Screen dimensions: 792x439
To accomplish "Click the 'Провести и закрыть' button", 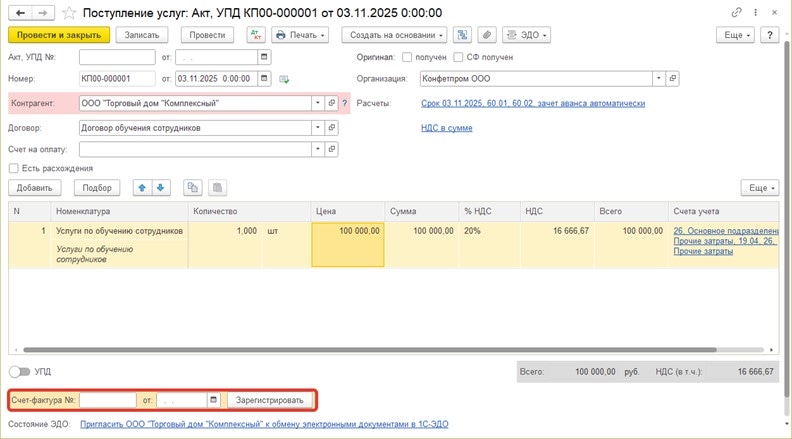I will click(57, 35).
